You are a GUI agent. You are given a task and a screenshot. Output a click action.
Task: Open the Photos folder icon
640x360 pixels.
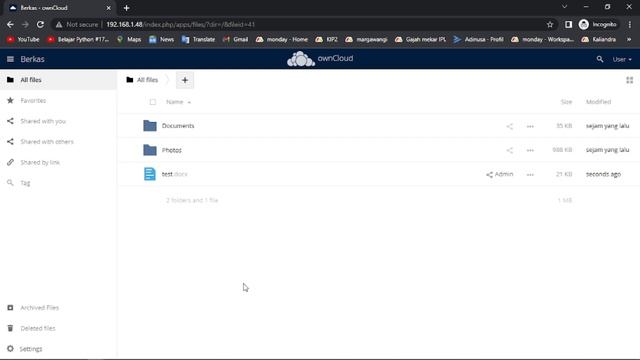coord(150,150)
